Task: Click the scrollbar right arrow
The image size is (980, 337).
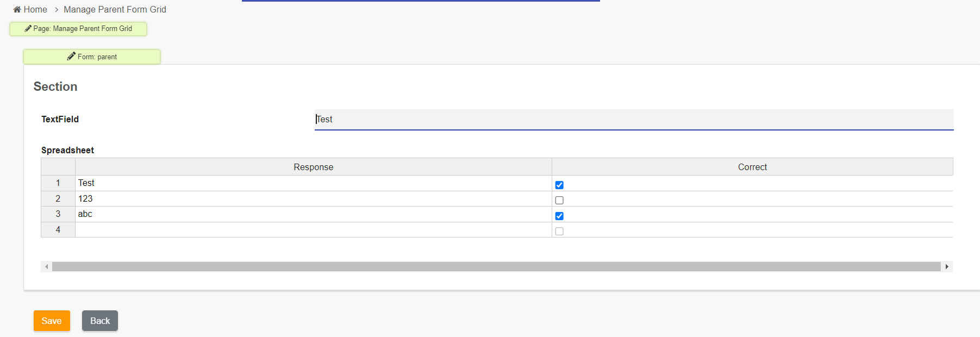Action: 947,267
